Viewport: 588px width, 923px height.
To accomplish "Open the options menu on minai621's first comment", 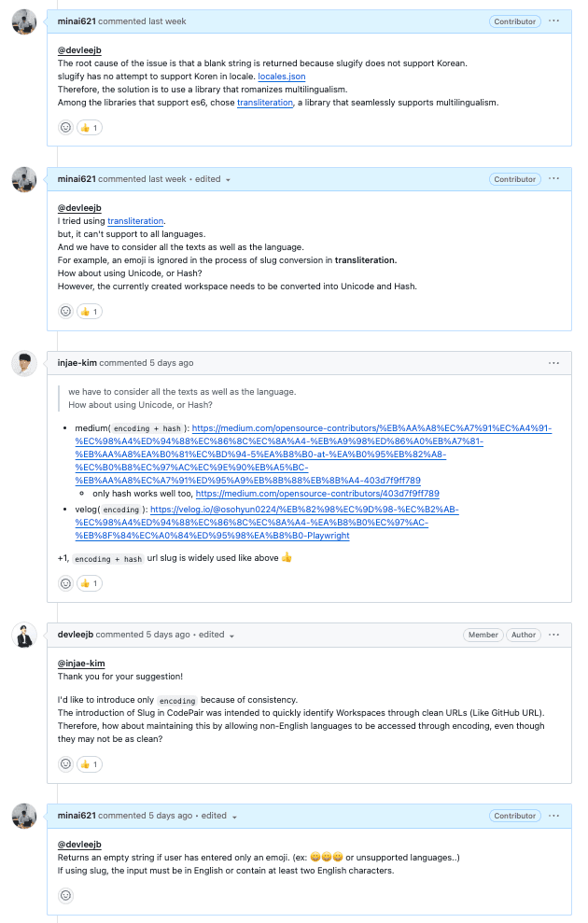I will pos(555,21).
